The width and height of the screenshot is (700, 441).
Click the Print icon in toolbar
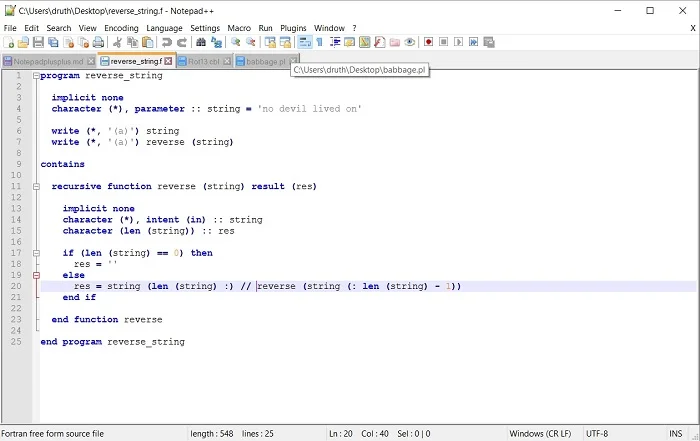tap(98, 42)
